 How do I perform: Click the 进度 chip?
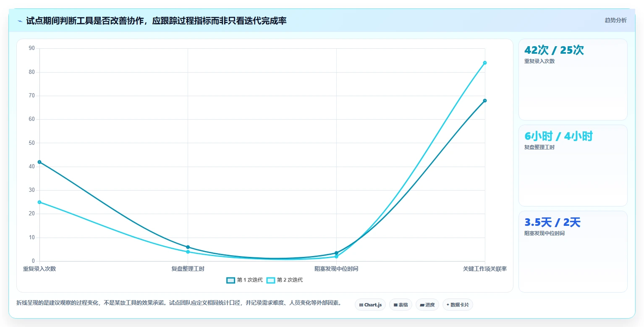427,305
